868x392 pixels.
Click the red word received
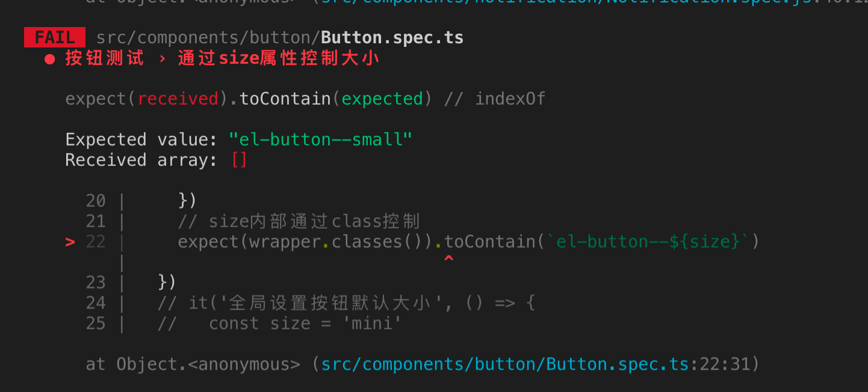178,99
